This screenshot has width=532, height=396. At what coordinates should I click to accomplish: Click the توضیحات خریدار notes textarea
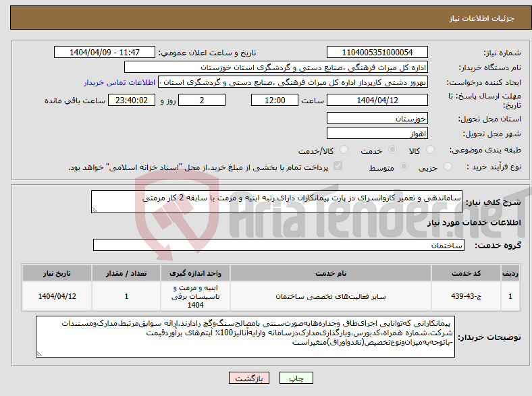point(245,337)
